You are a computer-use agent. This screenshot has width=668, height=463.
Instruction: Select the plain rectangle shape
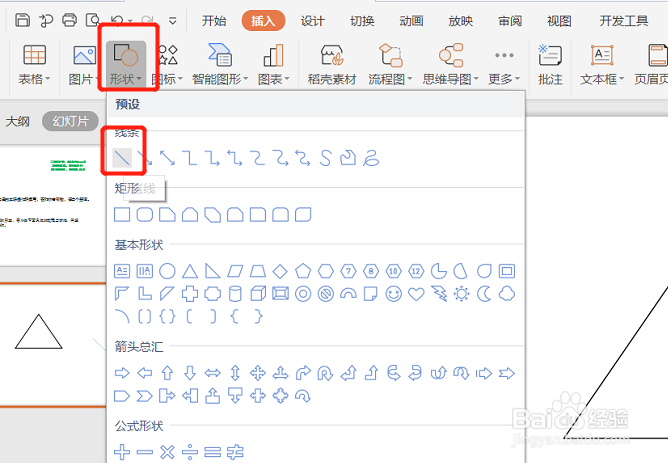click(x=122, y=214)
